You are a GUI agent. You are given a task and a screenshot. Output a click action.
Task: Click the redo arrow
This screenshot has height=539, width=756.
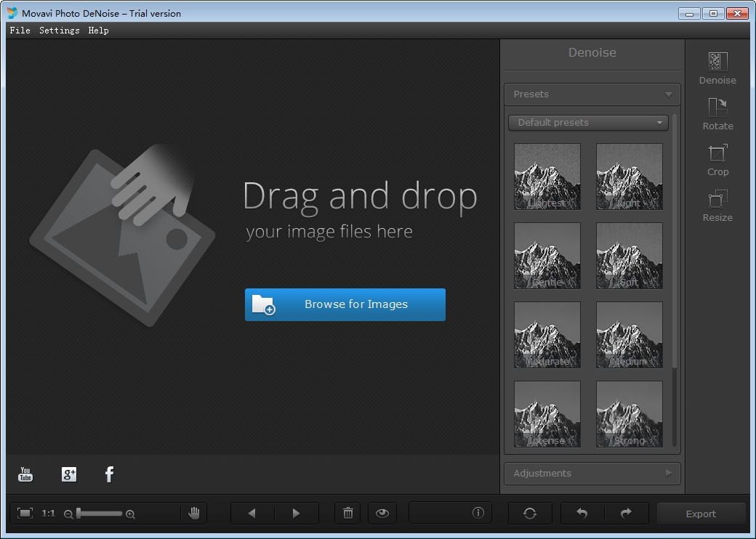tap(626, 514)
